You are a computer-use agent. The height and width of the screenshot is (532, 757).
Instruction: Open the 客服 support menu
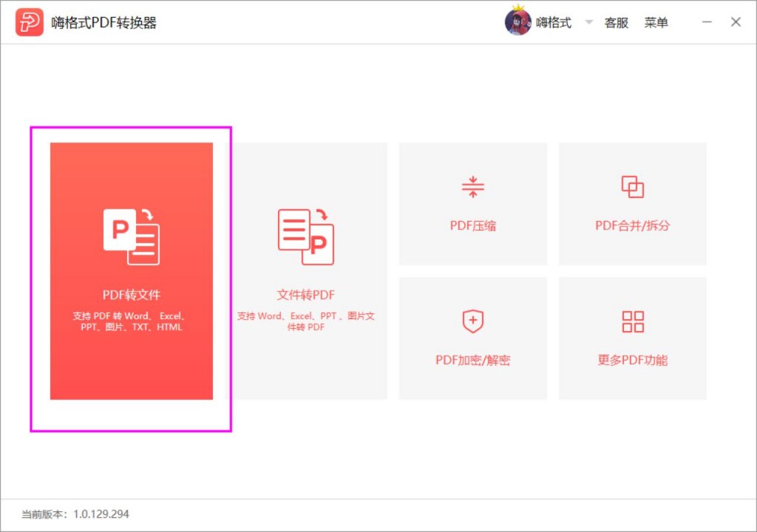pyautogui.click(x=617, y=23)
